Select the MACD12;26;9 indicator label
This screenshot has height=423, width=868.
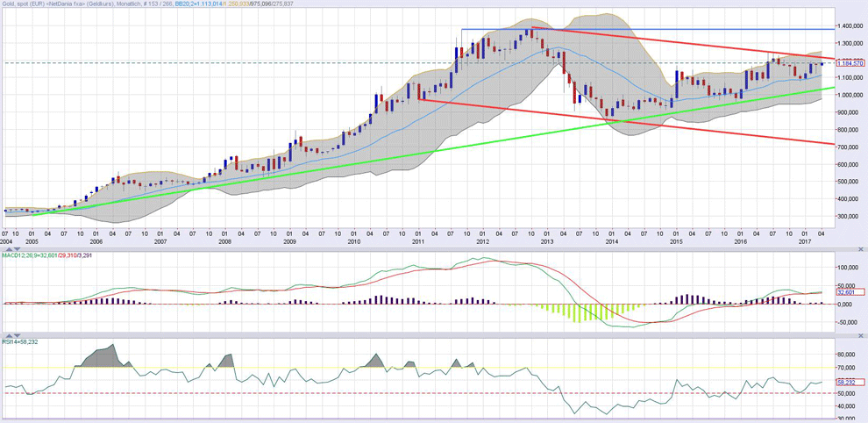point(22,255)
